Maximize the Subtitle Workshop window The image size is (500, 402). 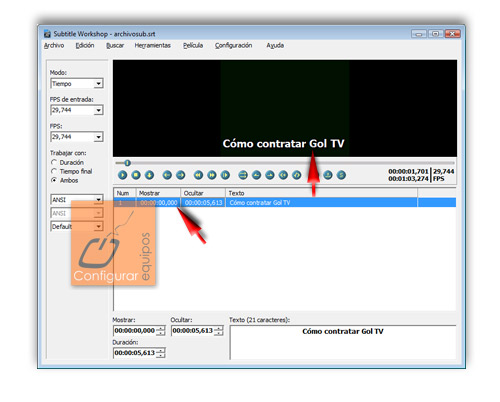point(435,34)
